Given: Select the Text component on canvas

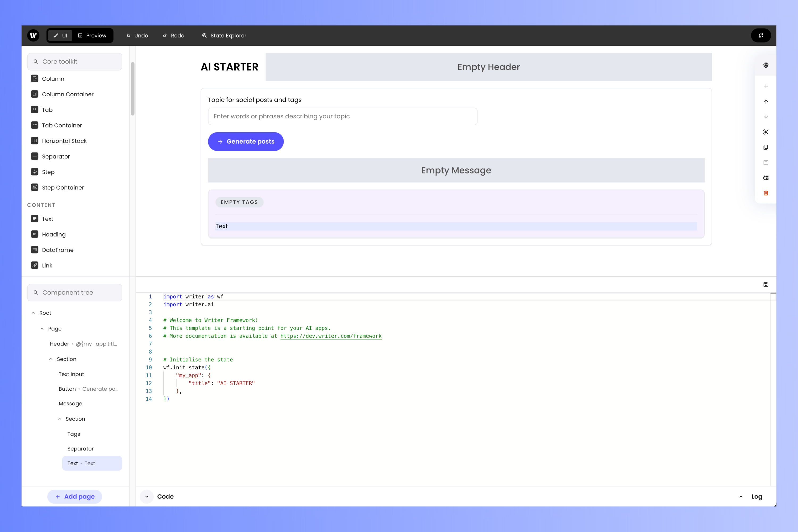Looking at the screenshot, I should coord(456,226).
